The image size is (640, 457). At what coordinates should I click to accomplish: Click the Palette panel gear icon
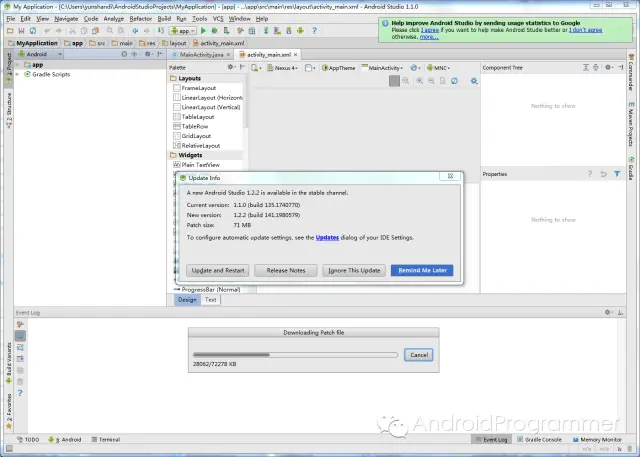[231, 67]
